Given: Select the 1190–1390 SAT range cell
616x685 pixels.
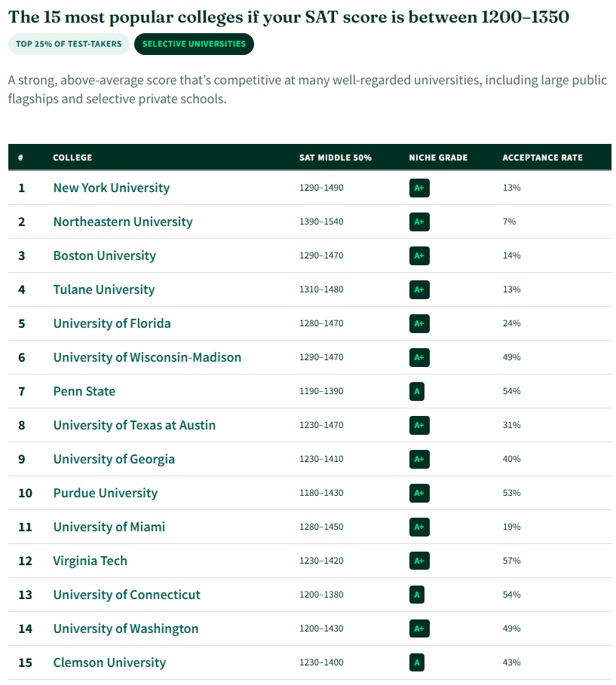Looking at the screenshot, I should (321, 391).
